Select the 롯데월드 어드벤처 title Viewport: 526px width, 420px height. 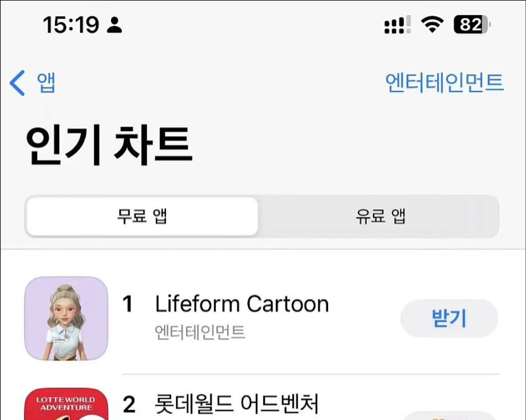pyautogui.click(x=237, y=403)
